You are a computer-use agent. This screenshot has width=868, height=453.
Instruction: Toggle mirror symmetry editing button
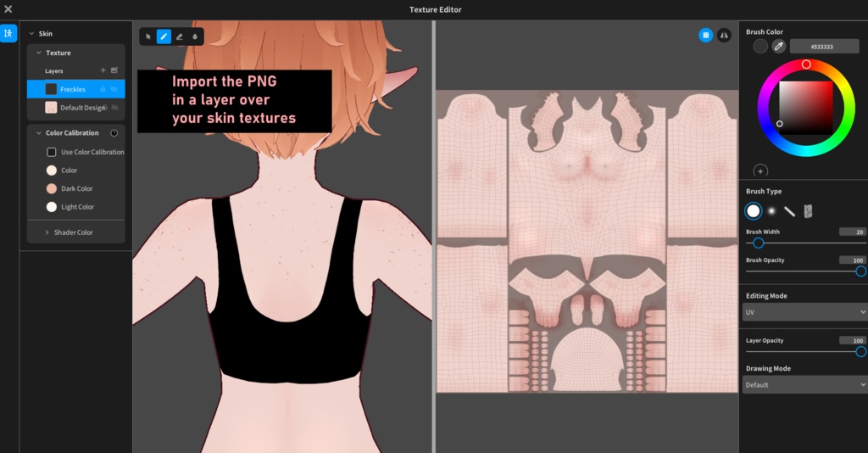tap(724, 36)
